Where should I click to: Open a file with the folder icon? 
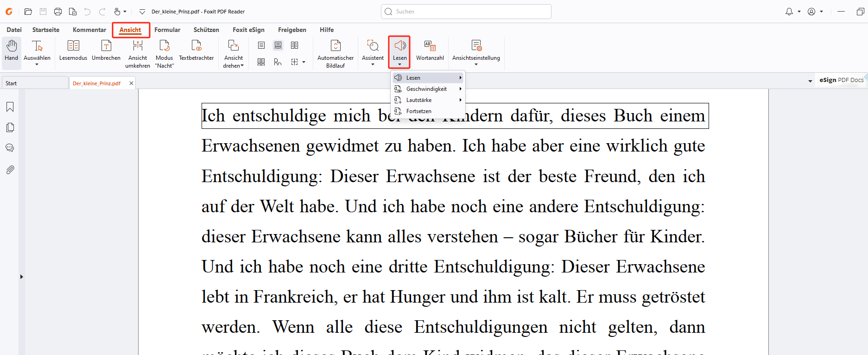pyautogui.click(x=28, y=12)
